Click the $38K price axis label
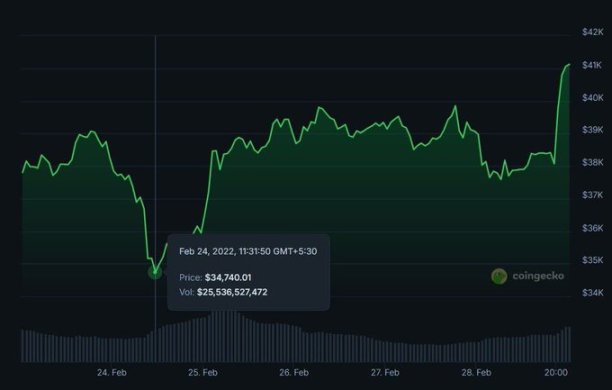Image resolution: width=612 pixels, height=390 pixels. coord(592,162)
